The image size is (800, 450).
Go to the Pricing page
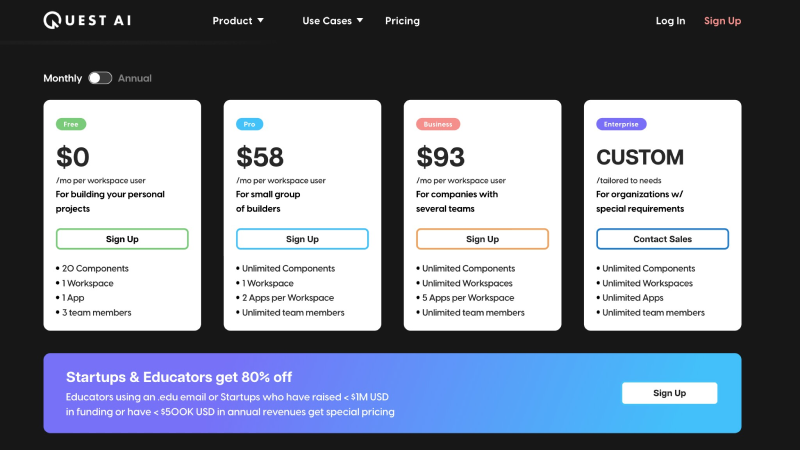(x=402, y=20)
